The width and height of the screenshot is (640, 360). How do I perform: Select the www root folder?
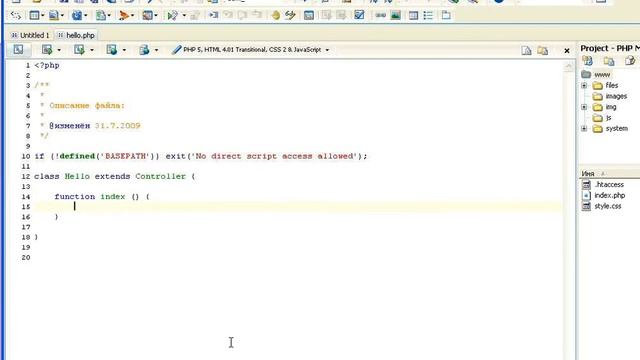(602, 75)
